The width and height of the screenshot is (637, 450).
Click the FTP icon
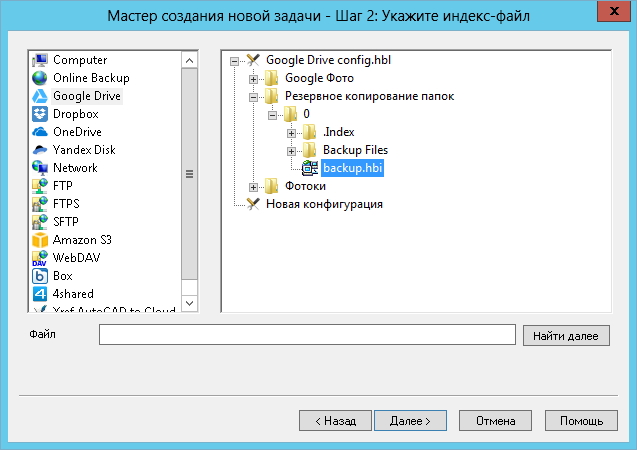pos(40,186)
